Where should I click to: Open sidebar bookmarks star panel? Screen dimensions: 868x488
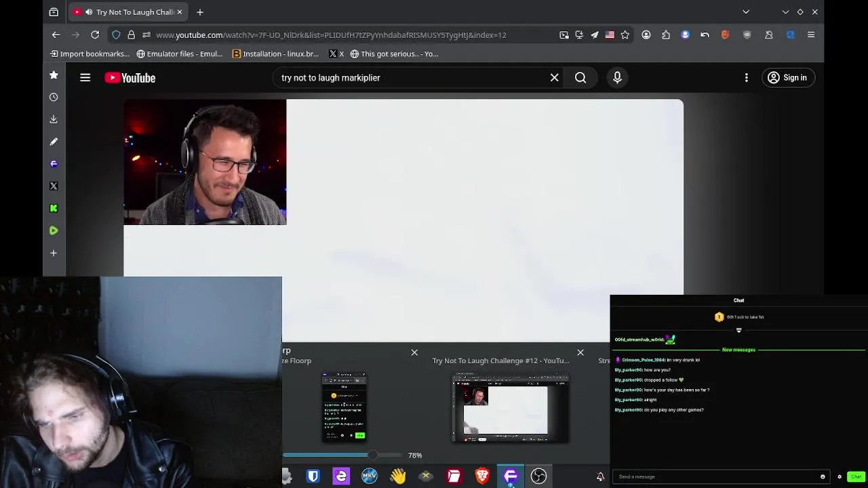tap(54, 75)
